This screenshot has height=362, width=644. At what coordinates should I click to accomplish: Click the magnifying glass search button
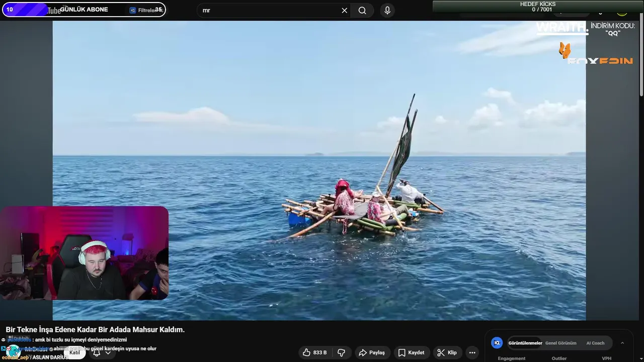(x=362, y=11)
